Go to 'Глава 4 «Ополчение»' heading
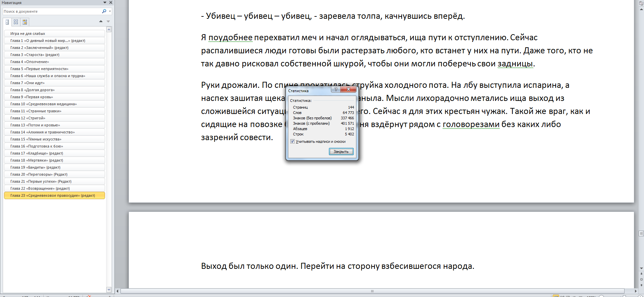 (x=30, y=62)
